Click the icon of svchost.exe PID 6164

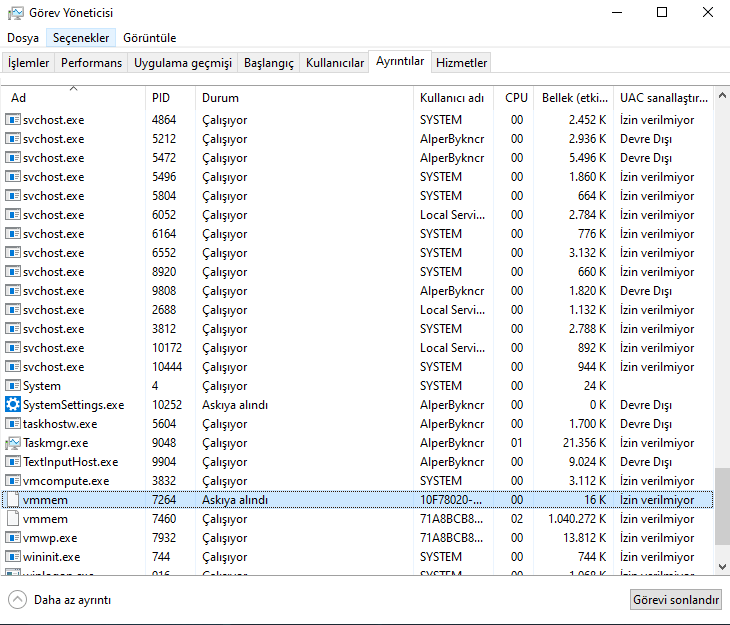point(13,233)
